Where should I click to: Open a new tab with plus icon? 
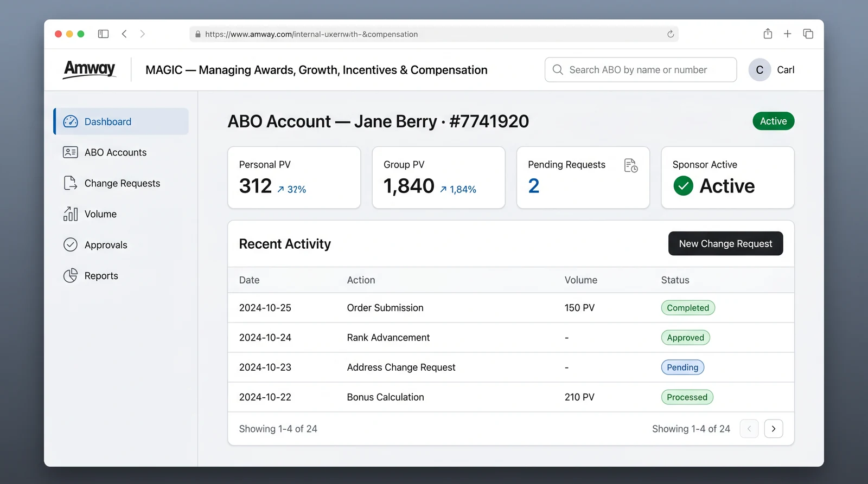(x=788, y=34)
